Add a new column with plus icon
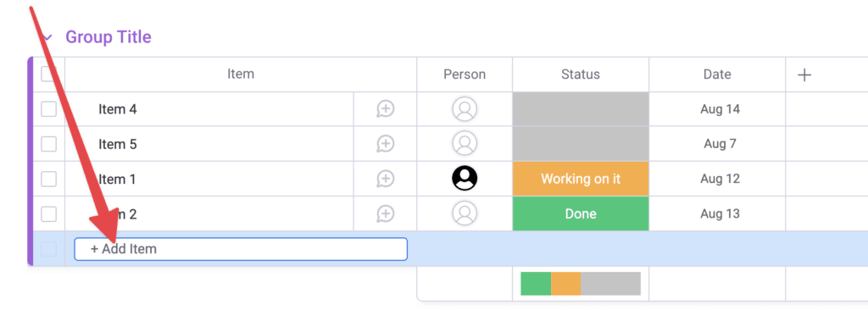The height and width of the screenshot is (326, 868). [x=804, y=75]
